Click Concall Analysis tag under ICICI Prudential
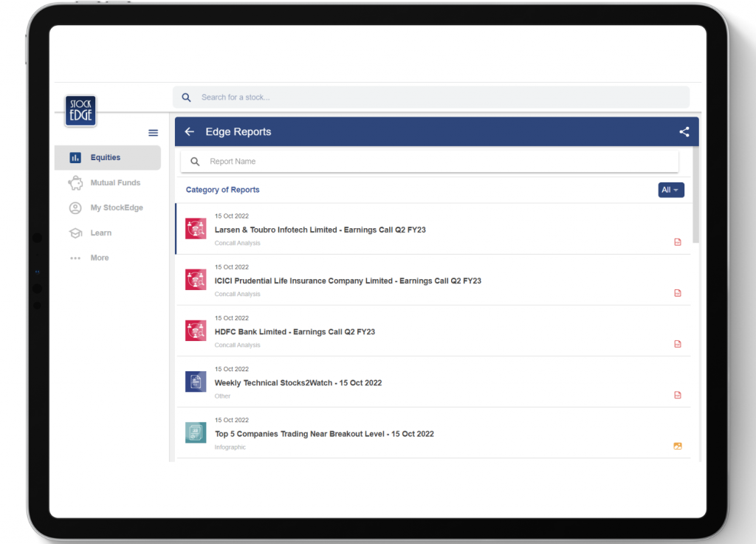The height and width of the screenshot is (544, 756). (x=237, y=294)
